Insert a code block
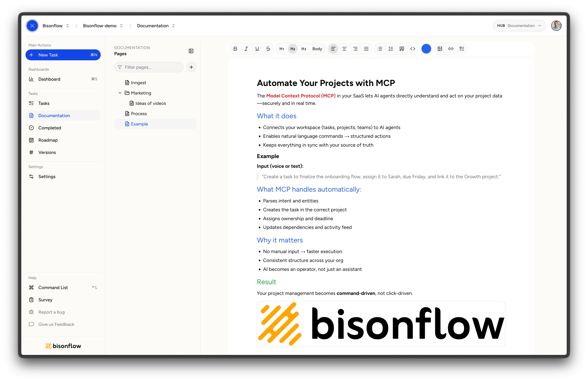The width and height of the screenshot is (588, 382). [413, 49]
